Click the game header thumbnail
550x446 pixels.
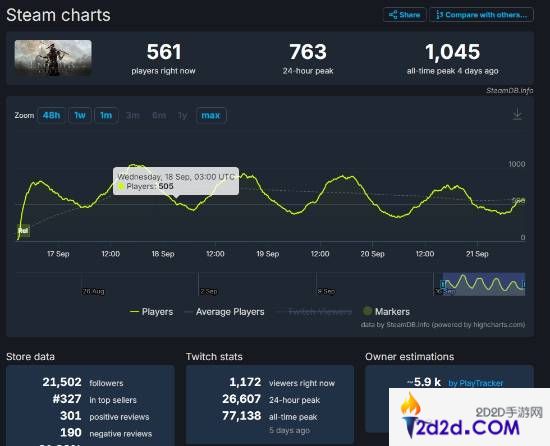53,58
